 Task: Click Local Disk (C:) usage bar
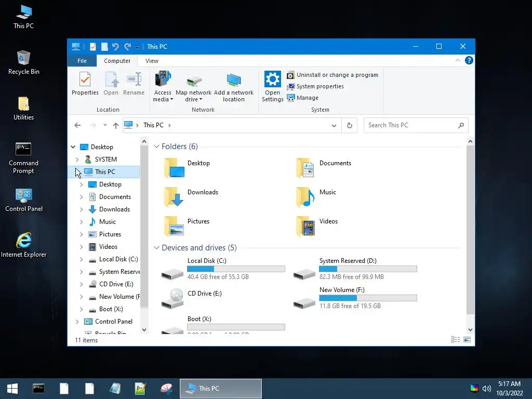coord(236,269)
